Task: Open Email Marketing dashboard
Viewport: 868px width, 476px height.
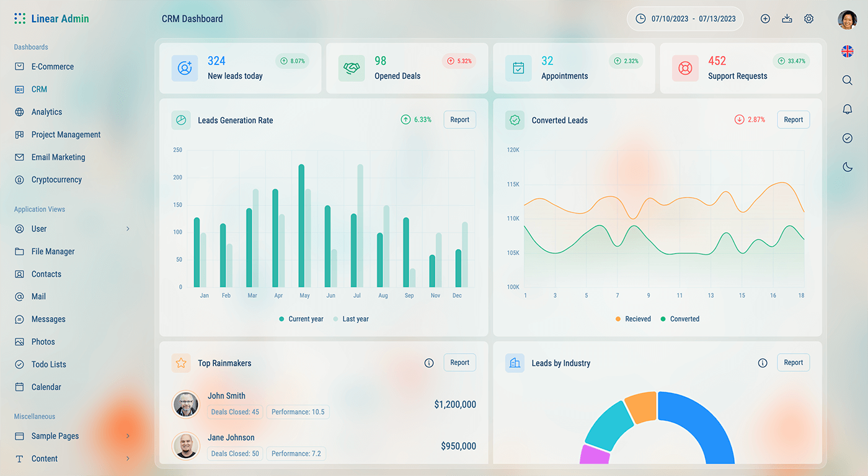Action: (58, 157)
